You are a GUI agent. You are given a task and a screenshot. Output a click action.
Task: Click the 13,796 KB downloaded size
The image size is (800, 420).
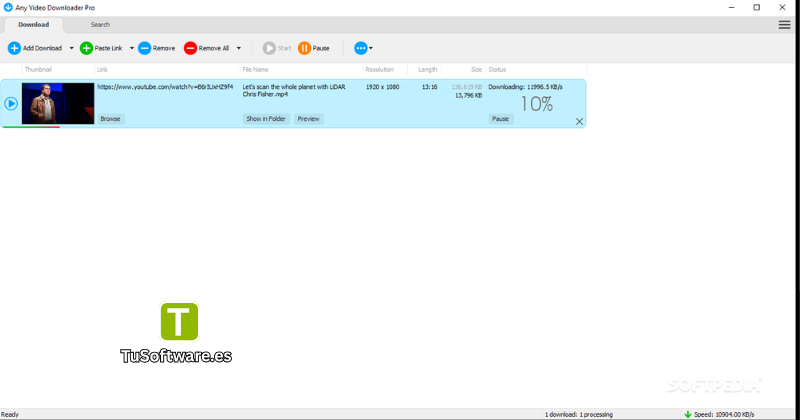point(468,95)
